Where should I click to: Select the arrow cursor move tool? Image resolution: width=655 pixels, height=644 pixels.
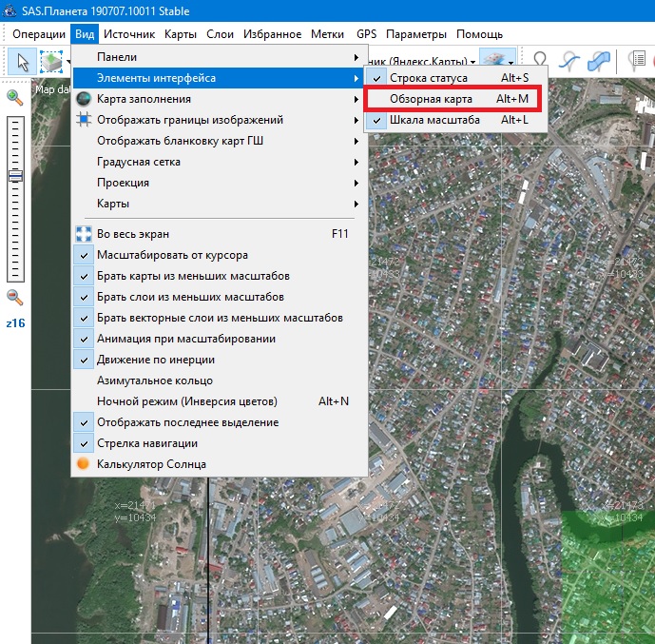23,62
